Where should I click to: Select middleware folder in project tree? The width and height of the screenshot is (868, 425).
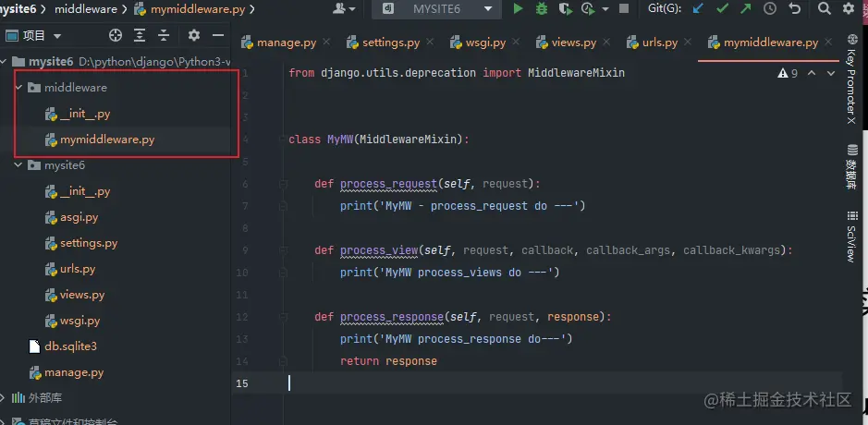(75, 88)
